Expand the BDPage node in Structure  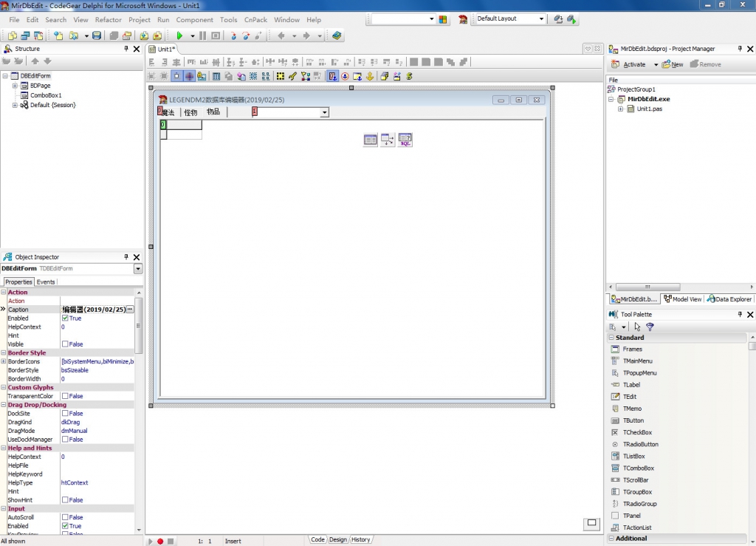[15, 86]
